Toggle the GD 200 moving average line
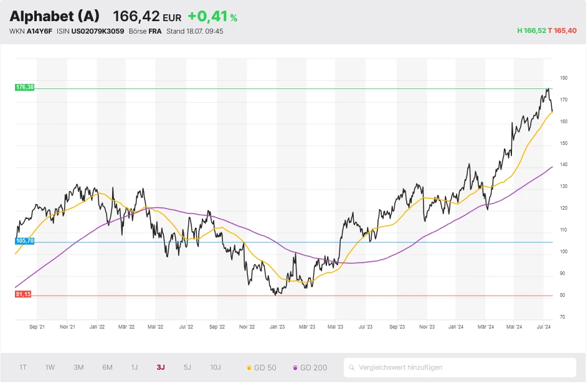 [x=310, y=367]
